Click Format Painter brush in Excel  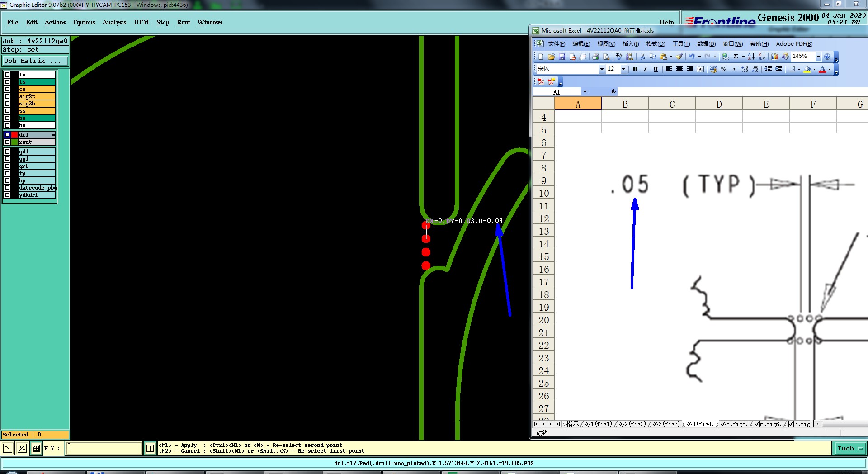tap(679, 57)
